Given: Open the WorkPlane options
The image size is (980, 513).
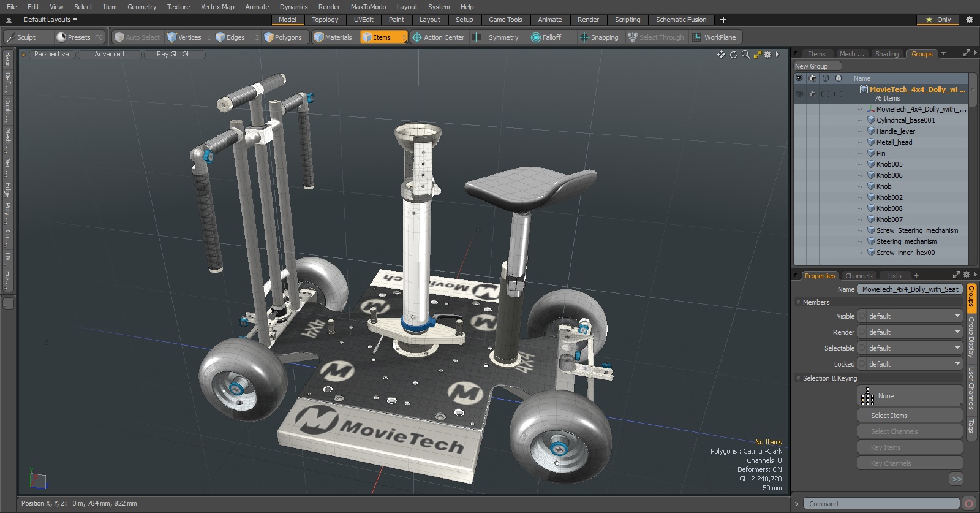Looking at the screenshot, I should point(715,37).
